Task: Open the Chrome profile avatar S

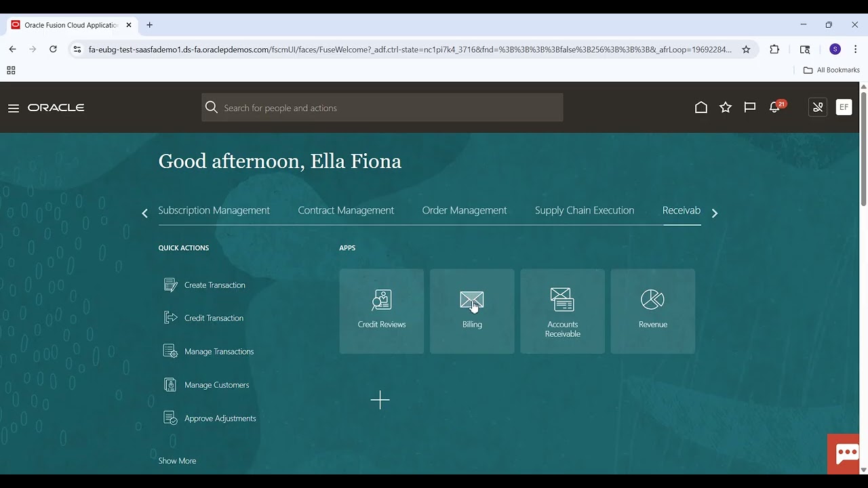Action: tap(835, 49)
